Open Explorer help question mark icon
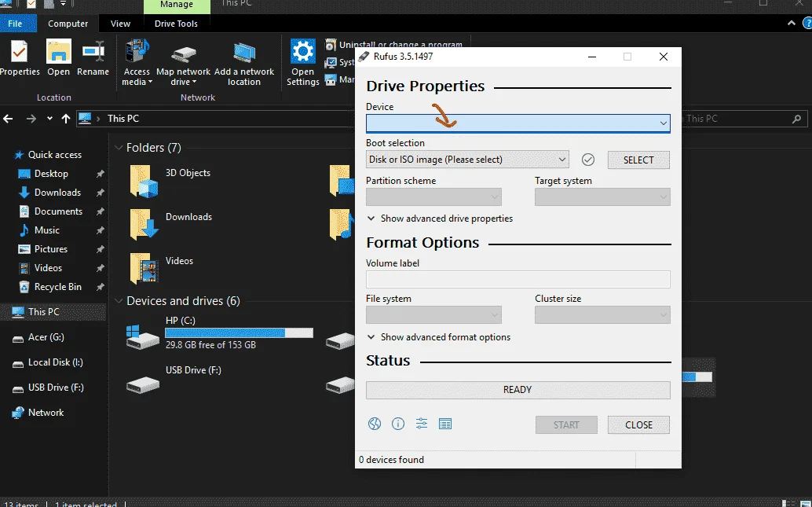The image size is (812, 507). coord(808,24)
